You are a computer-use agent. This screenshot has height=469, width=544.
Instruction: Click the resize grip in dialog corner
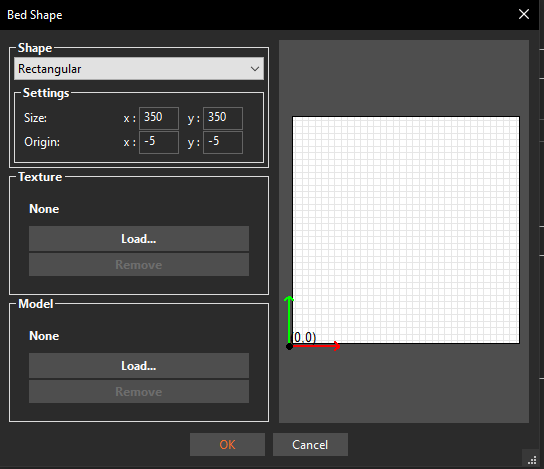532,461
